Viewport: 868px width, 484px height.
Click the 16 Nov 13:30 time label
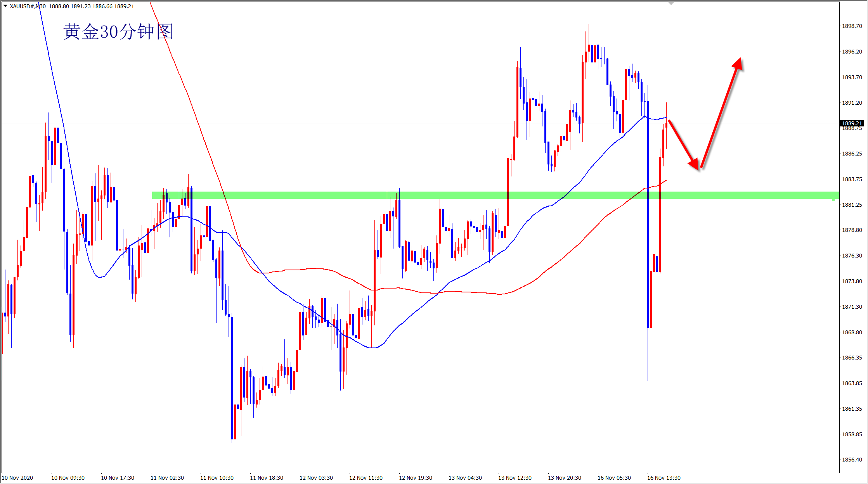pos(664,478)
